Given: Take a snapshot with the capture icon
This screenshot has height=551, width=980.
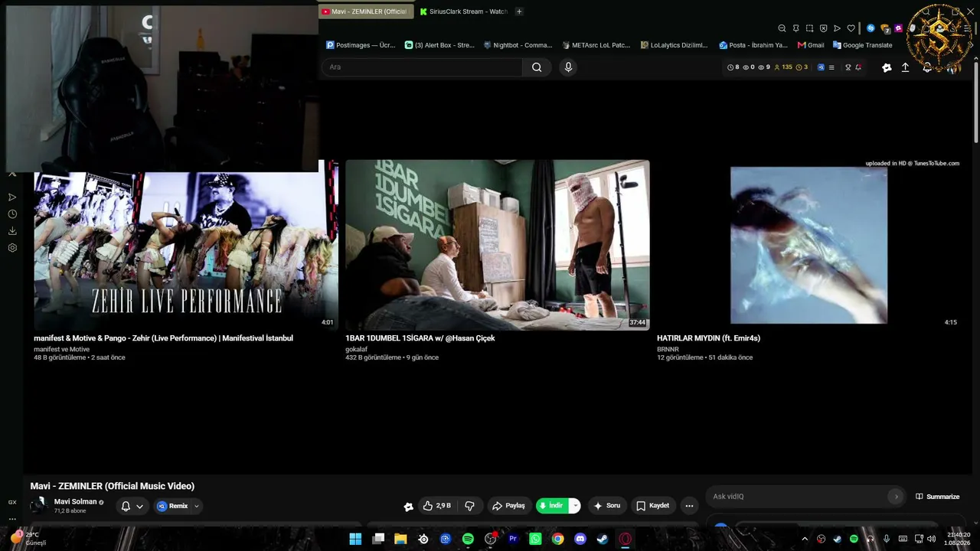Looking at the screenshot, I should (809, 28).
